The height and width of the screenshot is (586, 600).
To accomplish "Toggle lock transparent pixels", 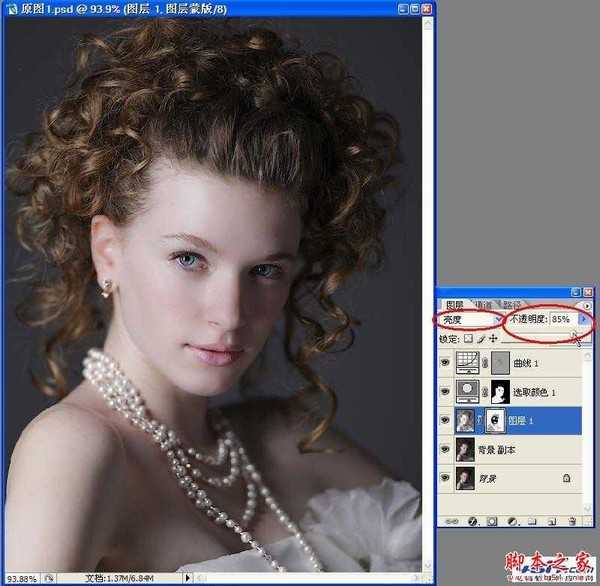I will (x=468, y=338).
